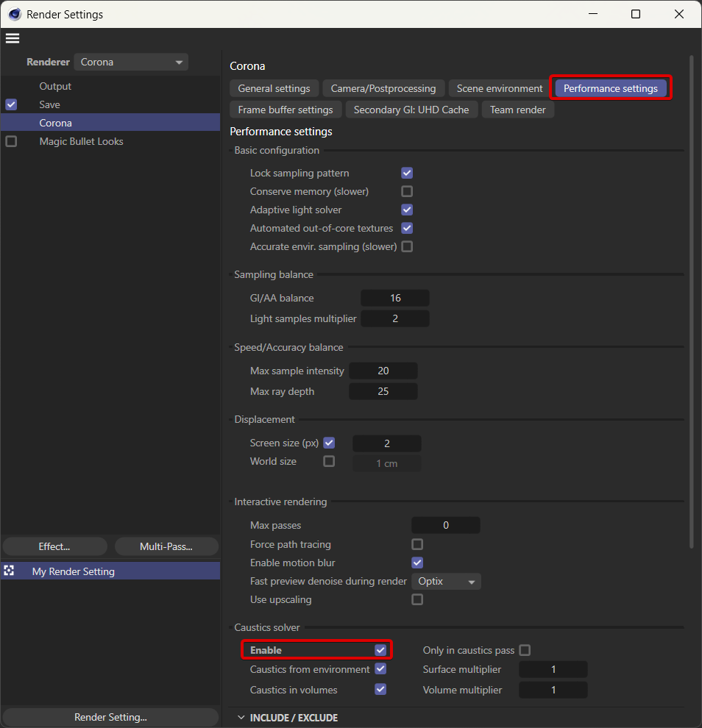Screen dimensions: 702x728
Task: Open the Camera/Postprocessing tab
Action: pyautogui.click(x=383, y=88)
